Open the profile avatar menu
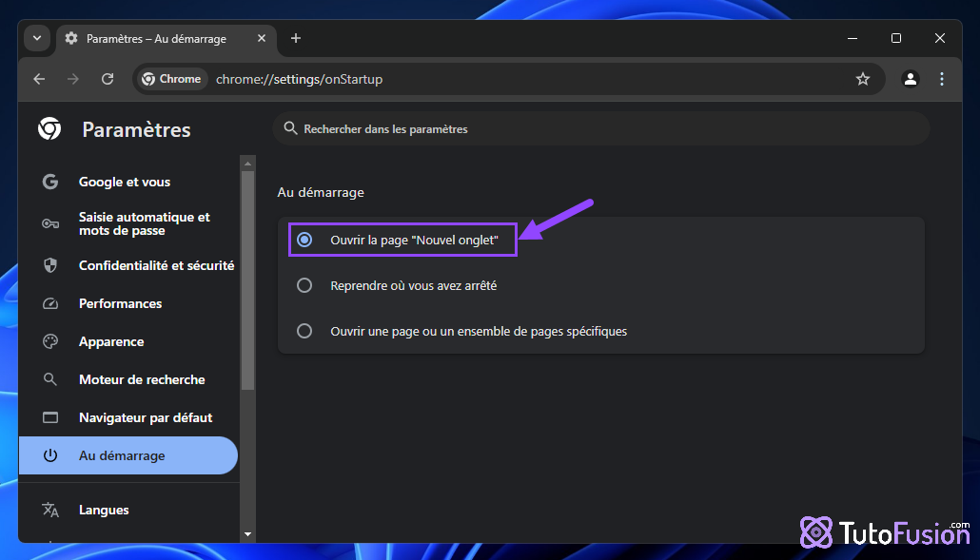 click(910, 79)
